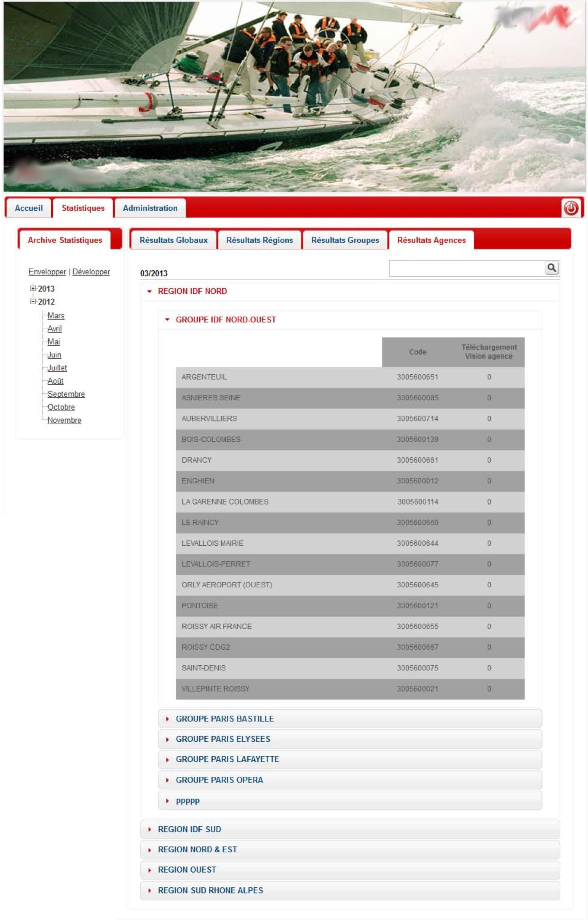Click LEVALLOIS MAIRIE agency name
588x920 pixels.
tap(213, 543)
